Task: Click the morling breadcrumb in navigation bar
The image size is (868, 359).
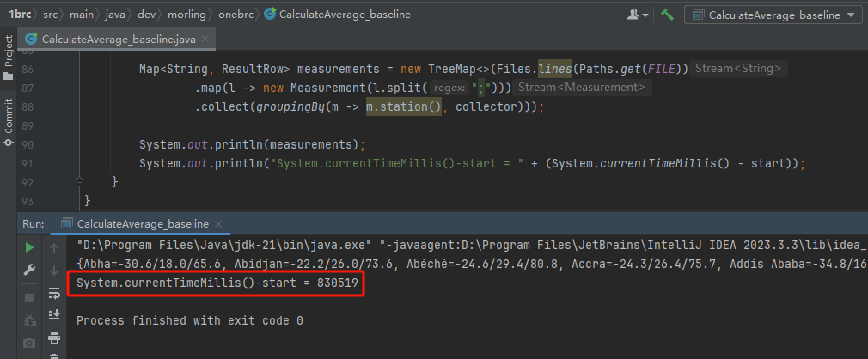Action: pyautogui.click(x=187, y=15)
